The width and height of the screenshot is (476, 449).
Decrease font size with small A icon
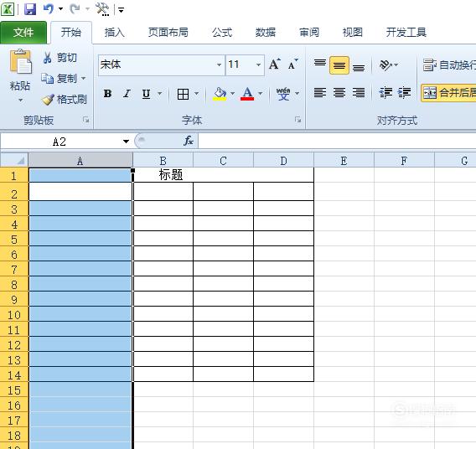tap(293, 65)
